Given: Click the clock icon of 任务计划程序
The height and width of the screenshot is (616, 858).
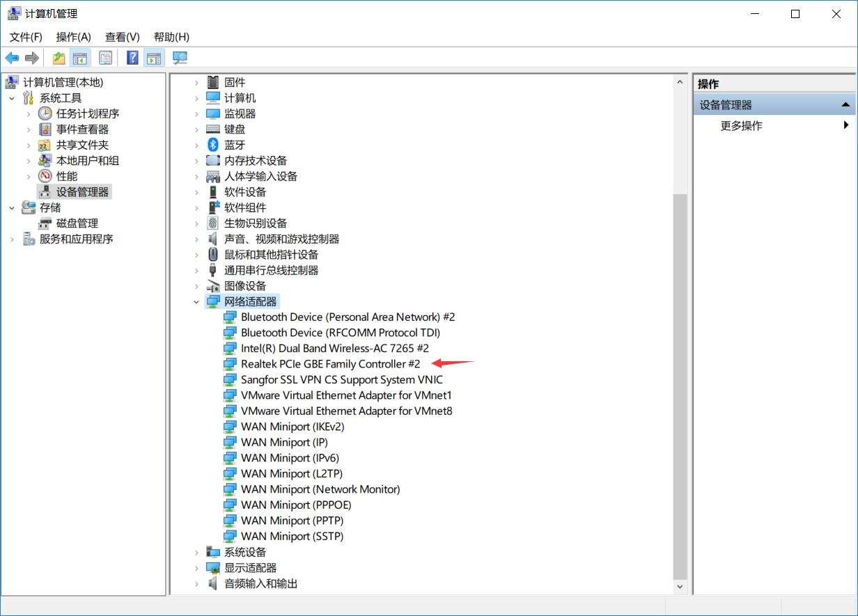Looking at the screenshot, I should point(45,113).
